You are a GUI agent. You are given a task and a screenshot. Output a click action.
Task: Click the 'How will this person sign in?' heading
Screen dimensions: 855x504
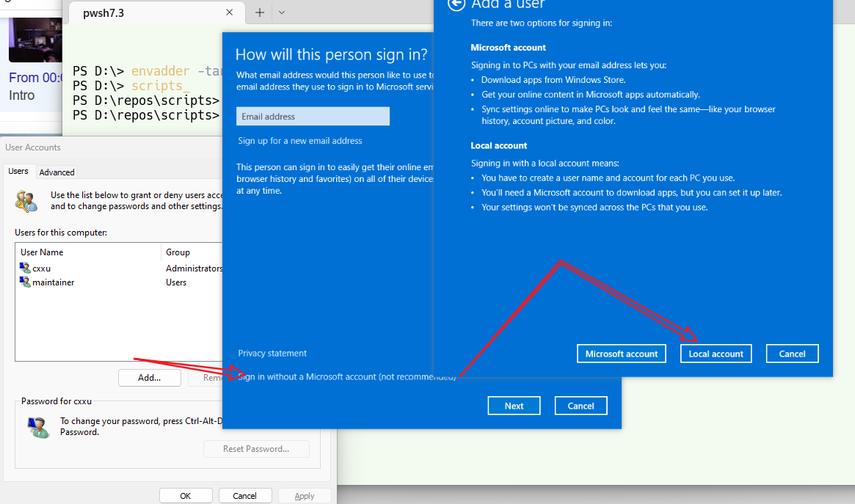(332, 54)
